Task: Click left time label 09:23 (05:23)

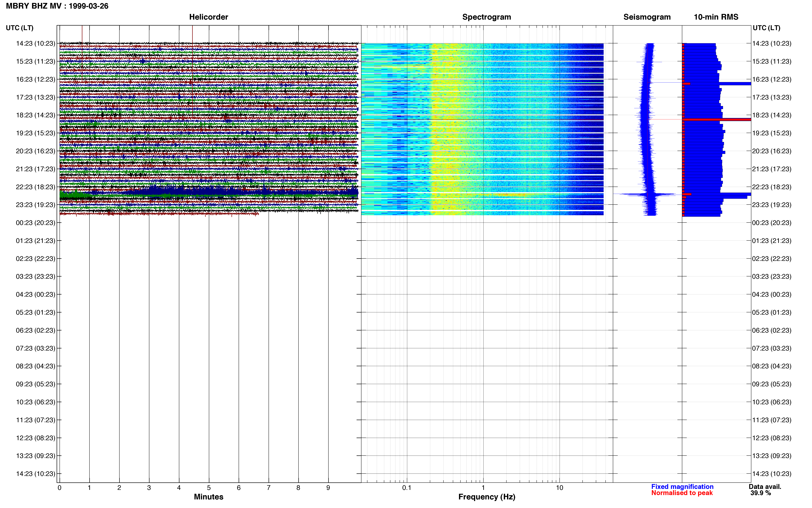Action: pyautogui.click(x=35, y=384)
